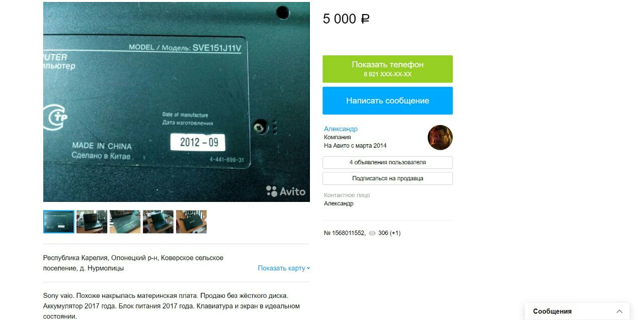Select fifth thumbnail of closed Vaio lid
The image size is (644, 320).
191,222
